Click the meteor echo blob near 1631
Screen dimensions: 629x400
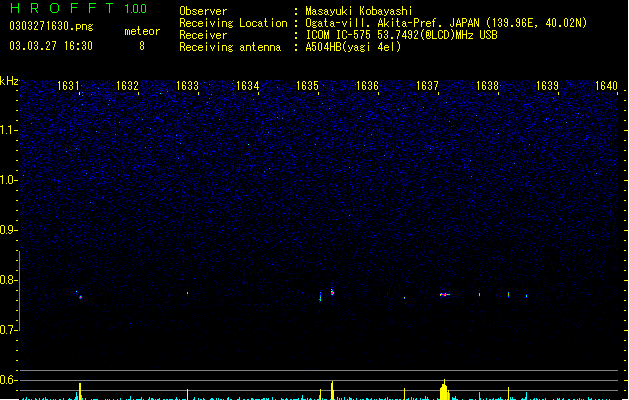pos(80,297)
